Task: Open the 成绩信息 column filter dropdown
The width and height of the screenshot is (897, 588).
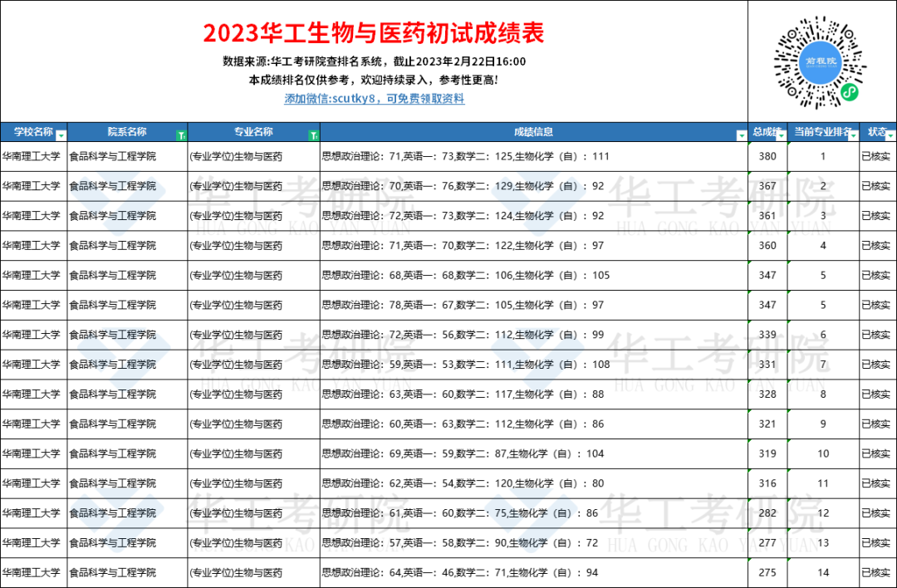Action: tap(742, 136)
